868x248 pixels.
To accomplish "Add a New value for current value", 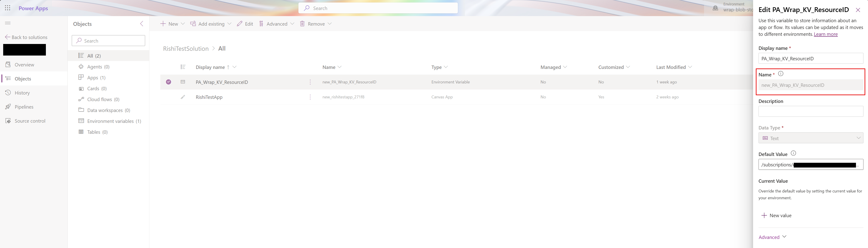I will click(776, 215).
